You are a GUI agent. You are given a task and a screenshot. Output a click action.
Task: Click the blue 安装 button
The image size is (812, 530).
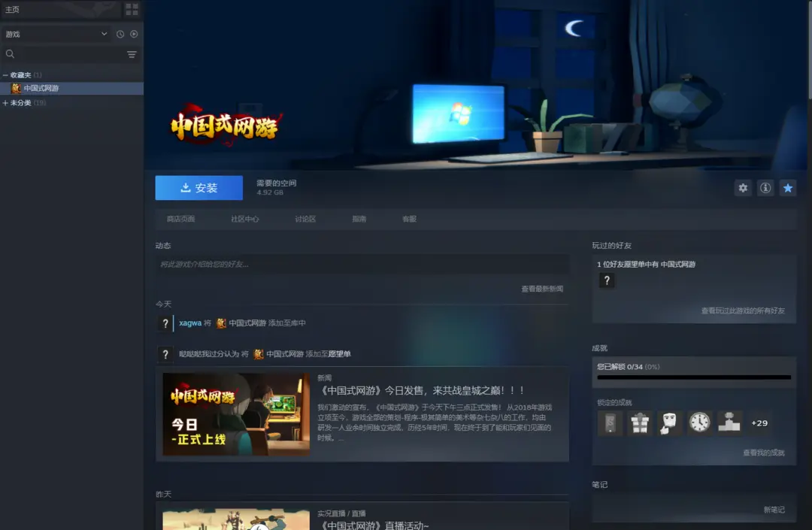[x=198, y=188]
